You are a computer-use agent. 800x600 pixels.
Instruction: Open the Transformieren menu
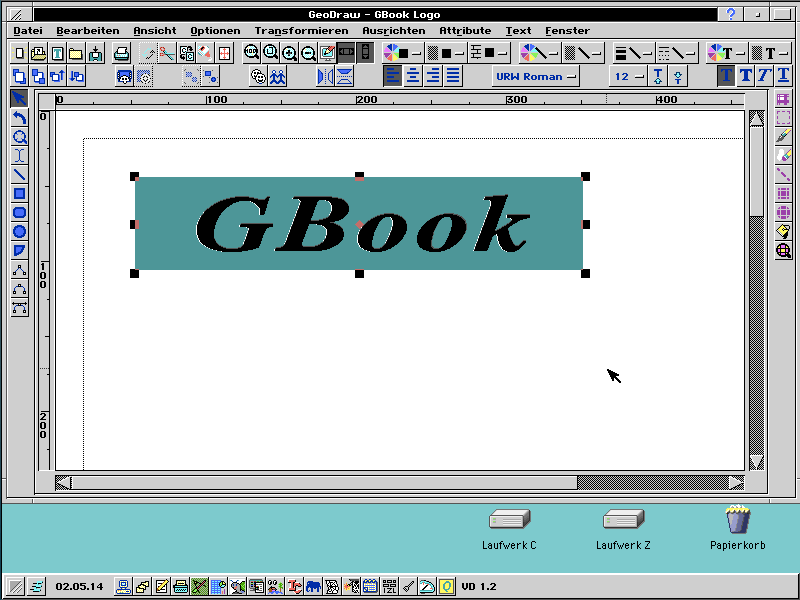coord(301,30)
